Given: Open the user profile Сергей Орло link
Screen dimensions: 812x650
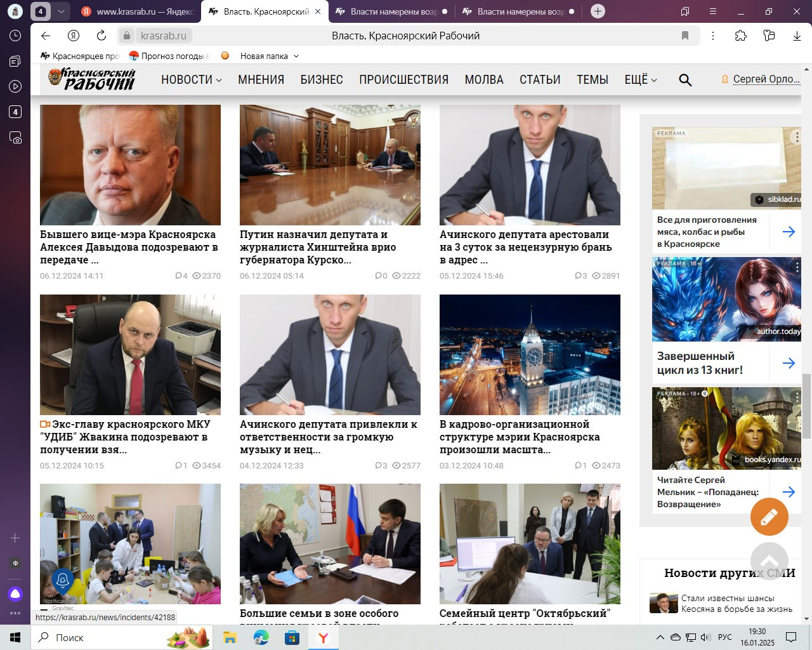Looking at the screenshot, I should (766, 79).
